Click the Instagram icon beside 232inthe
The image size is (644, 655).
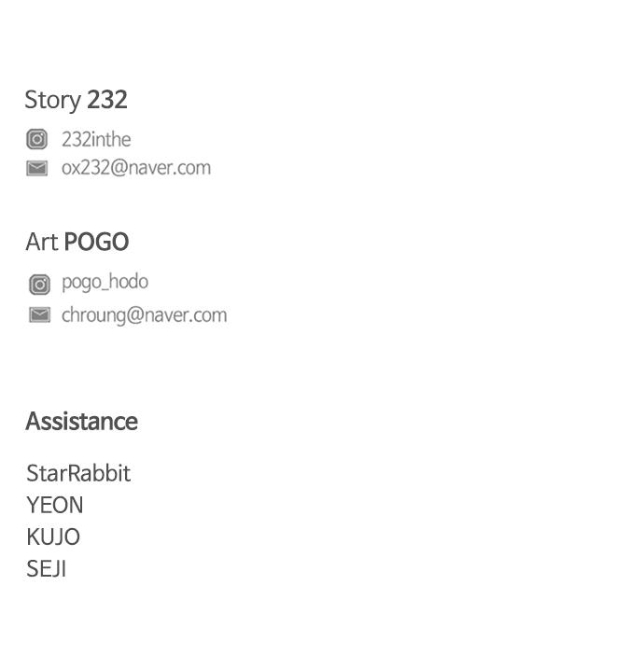coord(36,140)
